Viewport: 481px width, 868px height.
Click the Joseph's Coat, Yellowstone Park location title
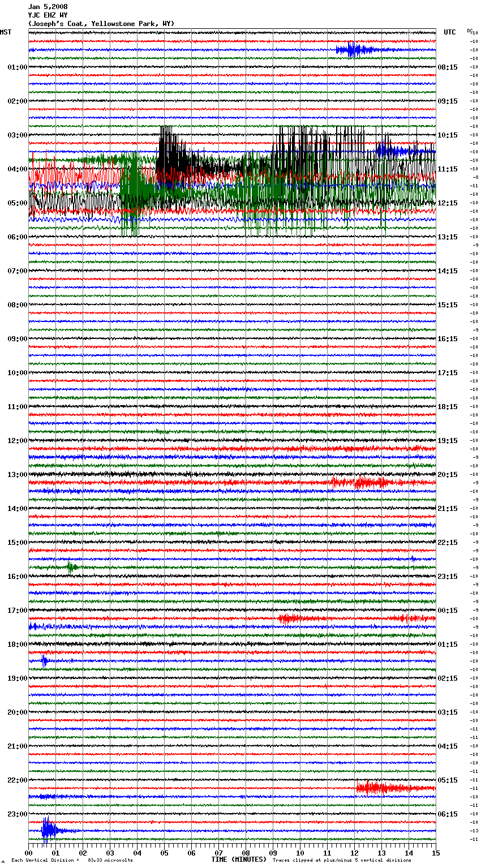point(101,24)
